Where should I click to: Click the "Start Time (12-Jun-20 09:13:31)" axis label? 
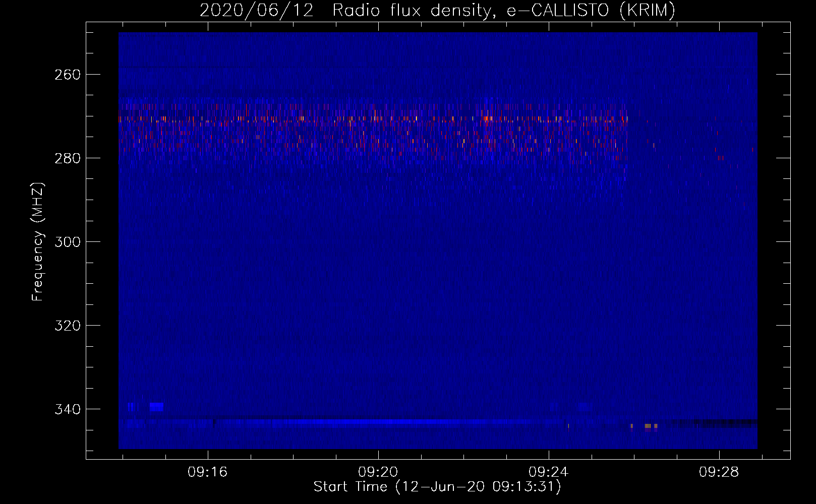coord(437,487)
